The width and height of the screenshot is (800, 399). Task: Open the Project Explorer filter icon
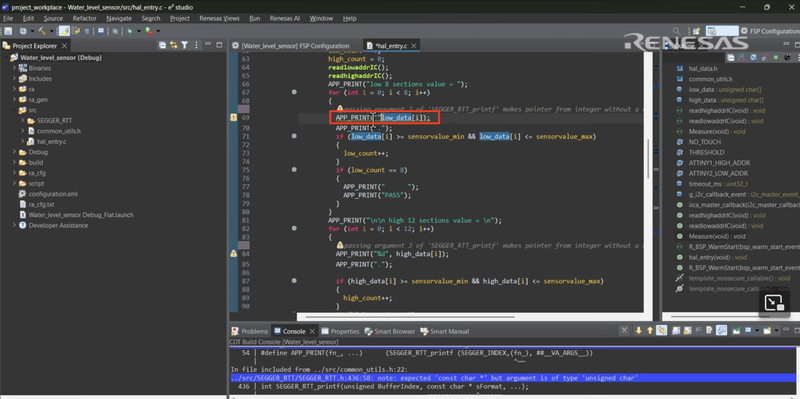click(185, 45)
